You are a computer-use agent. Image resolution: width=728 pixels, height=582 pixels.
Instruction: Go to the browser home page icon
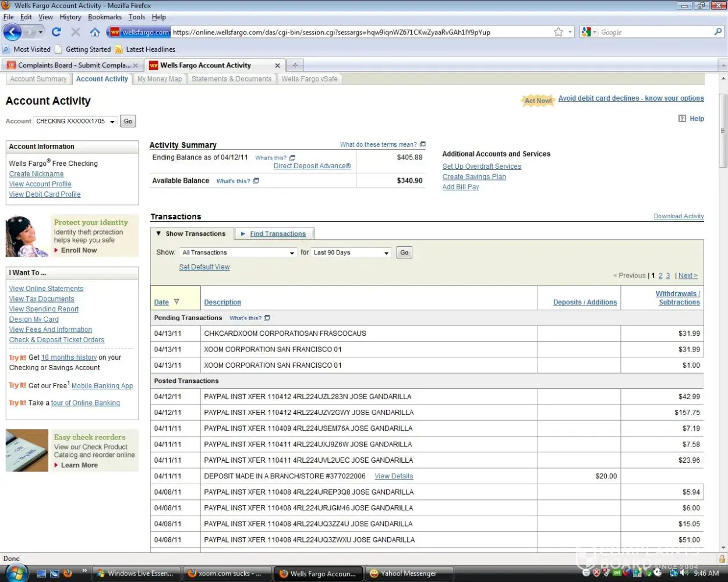point(94,32)
